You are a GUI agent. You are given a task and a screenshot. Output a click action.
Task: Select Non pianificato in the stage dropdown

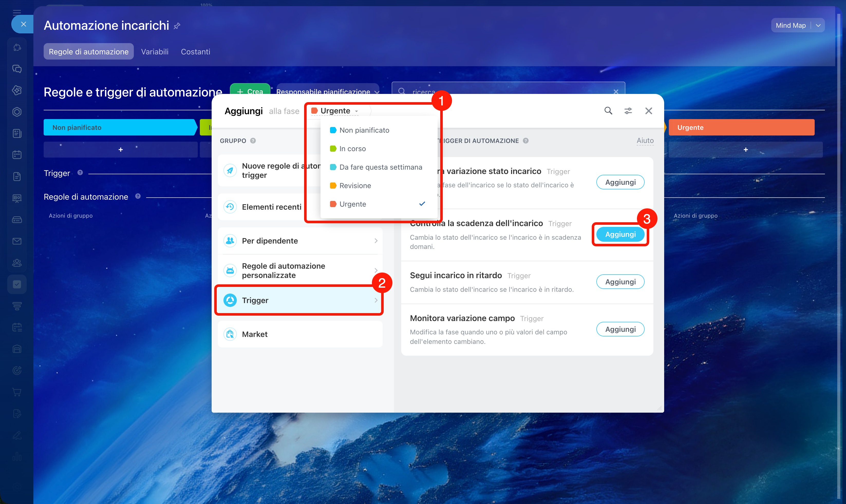coord(379,130)
